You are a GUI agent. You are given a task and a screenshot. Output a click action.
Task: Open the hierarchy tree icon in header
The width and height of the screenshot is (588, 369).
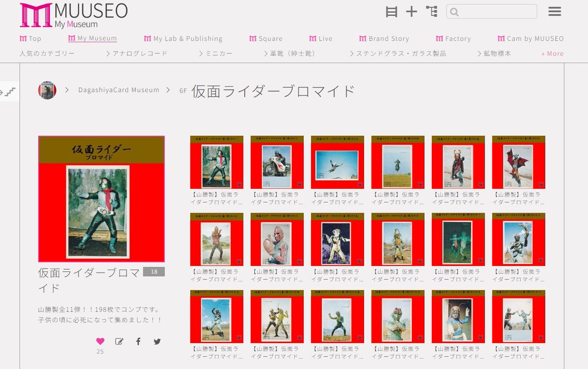[x=432, y=11]
